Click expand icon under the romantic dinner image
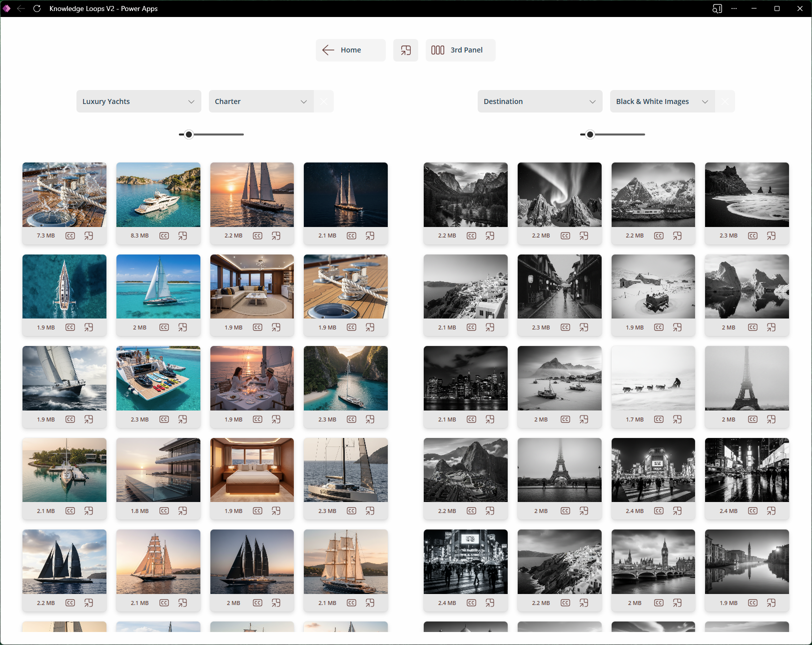This screenshot has width=812, height=645. pyautogui.click(x=276, y=419)
